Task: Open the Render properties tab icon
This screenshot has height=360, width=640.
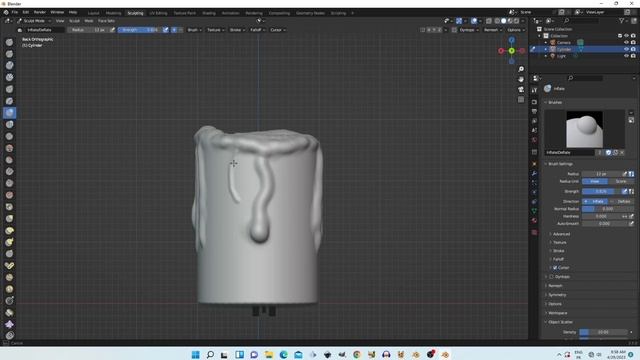Action: tap(534, 102)
